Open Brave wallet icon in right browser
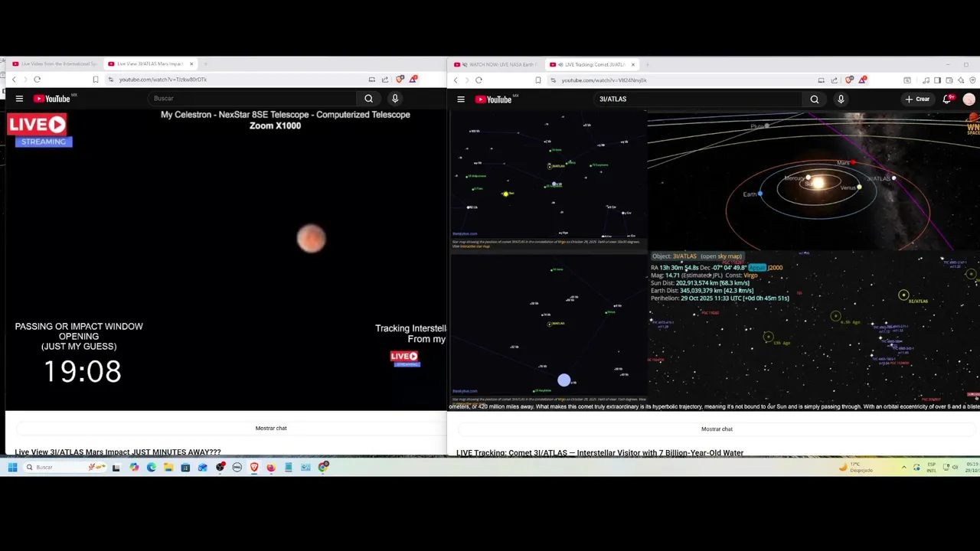The width and height of the screenshot is (980, 551). [949, 80]
